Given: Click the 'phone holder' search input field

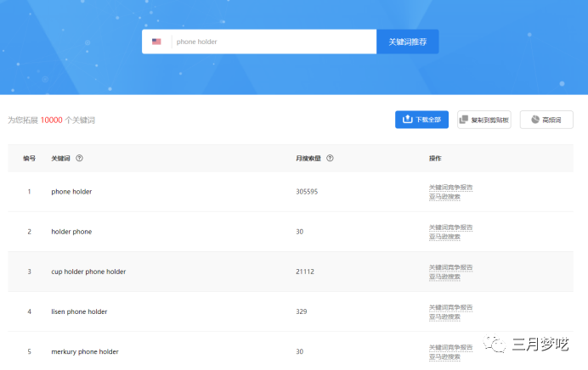Looking at the screenshot, I should [272, 42].
